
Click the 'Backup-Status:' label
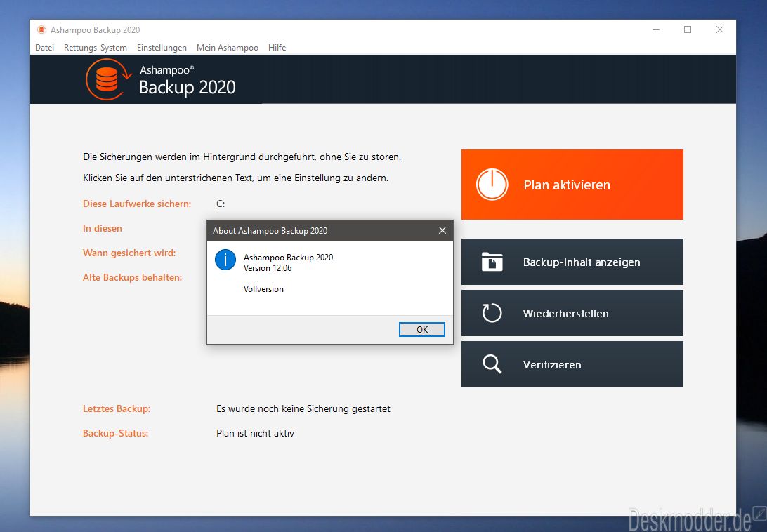pos(115,433)
